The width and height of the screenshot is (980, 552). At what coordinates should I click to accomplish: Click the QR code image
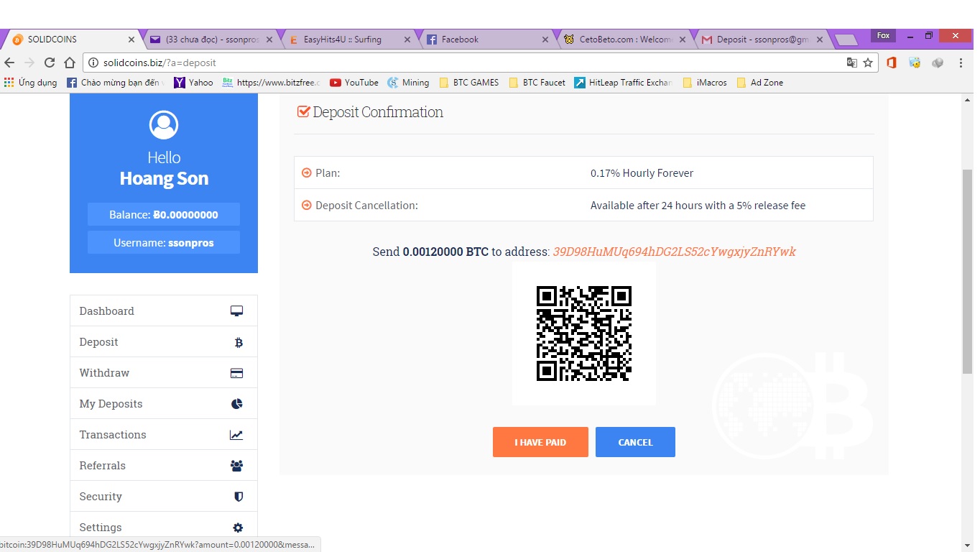[584, 333]
